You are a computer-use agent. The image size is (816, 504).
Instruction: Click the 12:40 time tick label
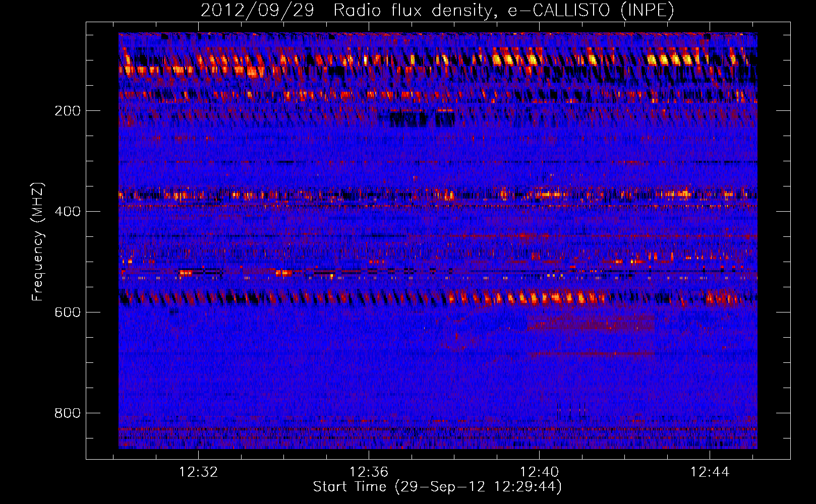[x=540, y=472]
